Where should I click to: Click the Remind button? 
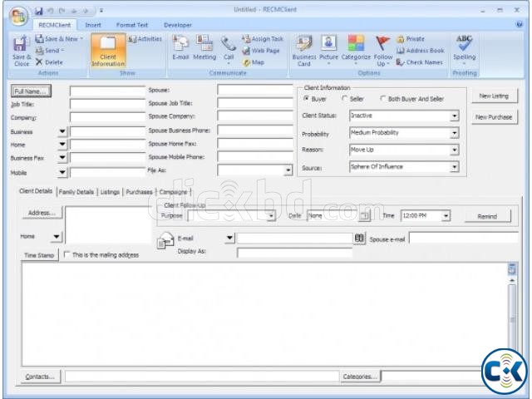[x=488, y=216]
